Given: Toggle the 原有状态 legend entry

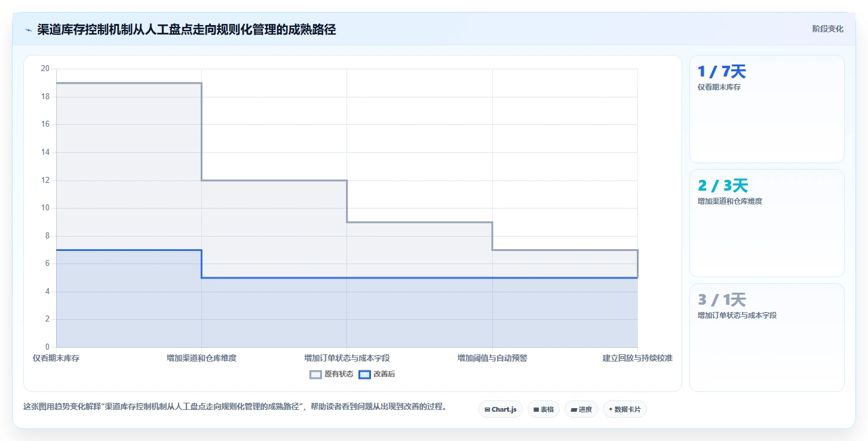Looking at the screenshot, I should pyautogui.click(x=331, y=374).
